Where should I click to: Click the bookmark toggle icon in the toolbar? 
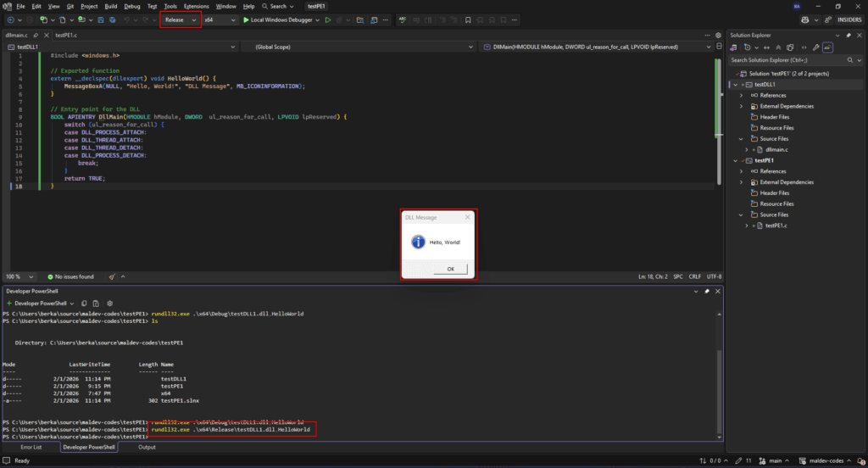click(468, 19)
